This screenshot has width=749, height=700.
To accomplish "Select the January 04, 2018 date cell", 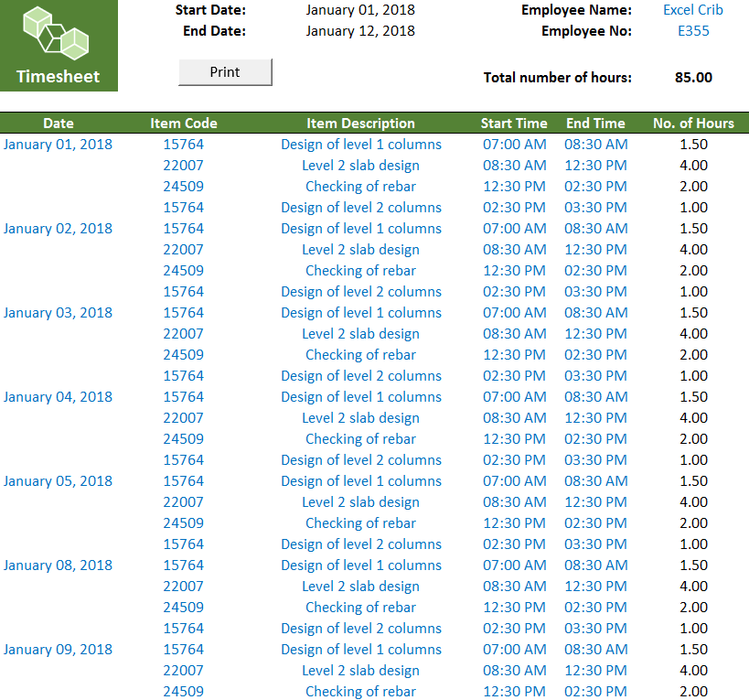I will click(59, 397).
